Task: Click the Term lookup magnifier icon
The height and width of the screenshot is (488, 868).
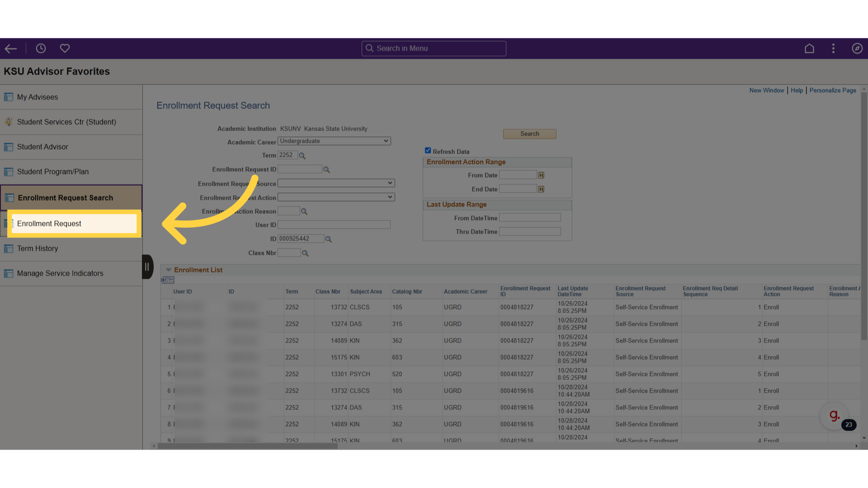Action: 302,155
